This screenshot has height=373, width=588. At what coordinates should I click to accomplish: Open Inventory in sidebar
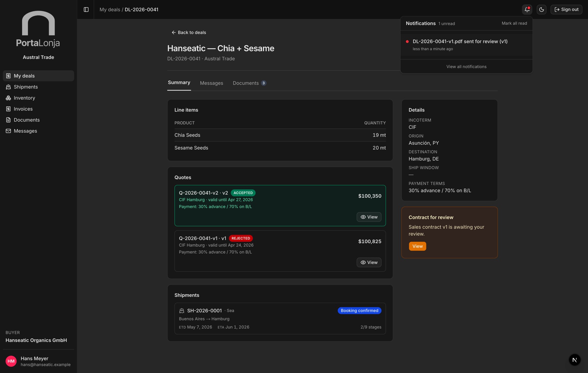[39, 98]
